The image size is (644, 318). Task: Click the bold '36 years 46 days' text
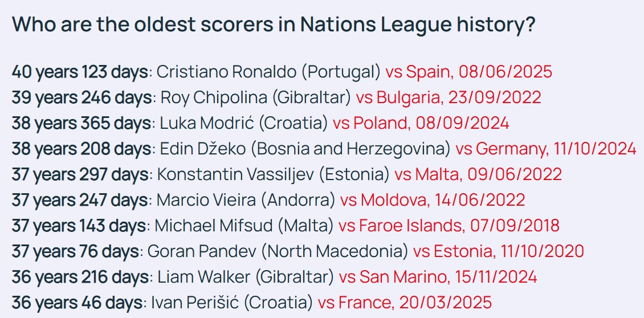[77, 303]
